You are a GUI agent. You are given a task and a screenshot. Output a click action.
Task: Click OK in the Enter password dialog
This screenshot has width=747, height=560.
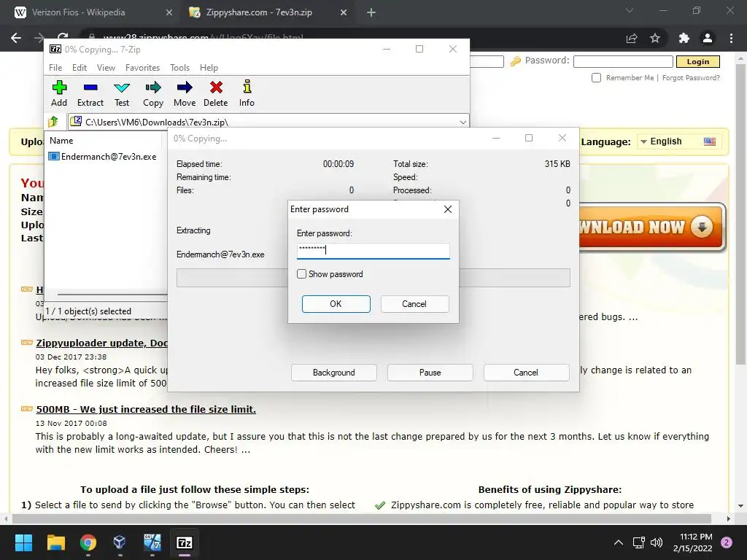[336, 304]
